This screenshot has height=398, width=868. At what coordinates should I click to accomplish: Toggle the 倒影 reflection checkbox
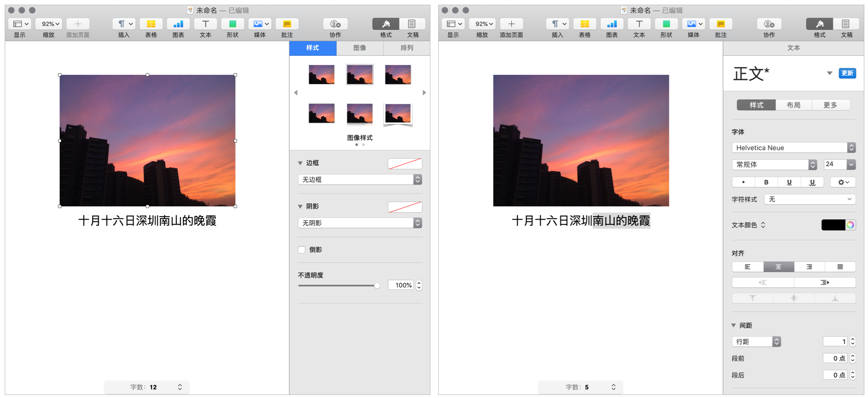302,250
